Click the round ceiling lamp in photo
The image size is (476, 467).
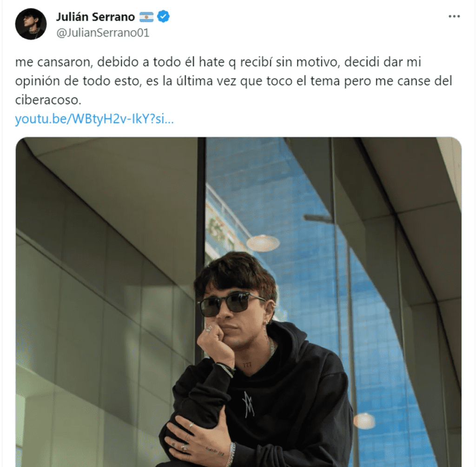tap(263, 243)
